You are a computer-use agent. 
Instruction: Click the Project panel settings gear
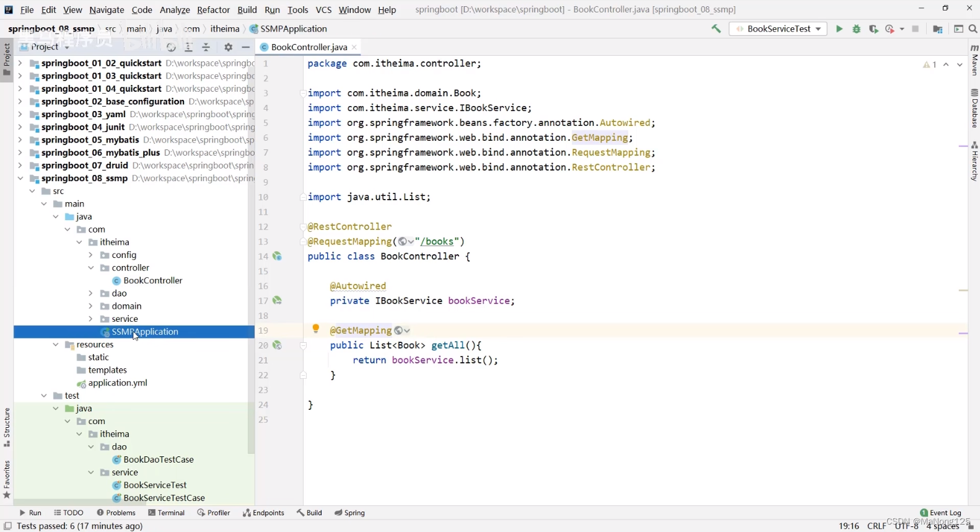(228, 47)
